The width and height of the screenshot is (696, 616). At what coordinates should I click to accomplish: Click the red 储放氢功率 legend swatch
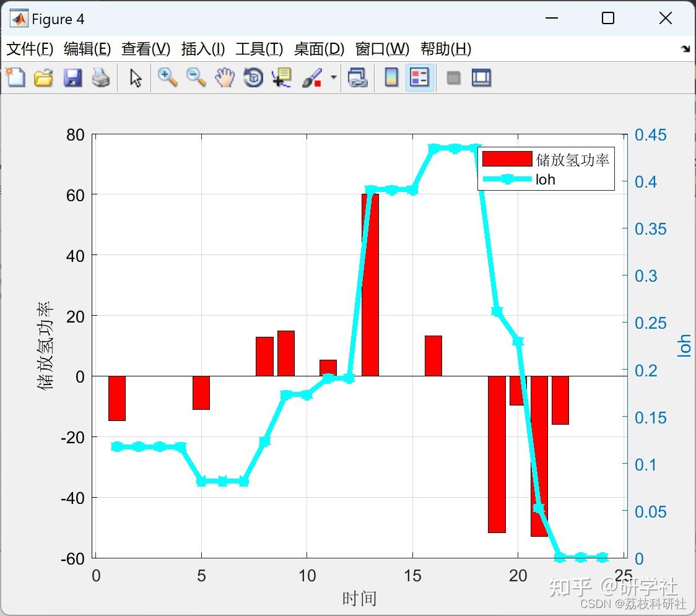[507, 159]
